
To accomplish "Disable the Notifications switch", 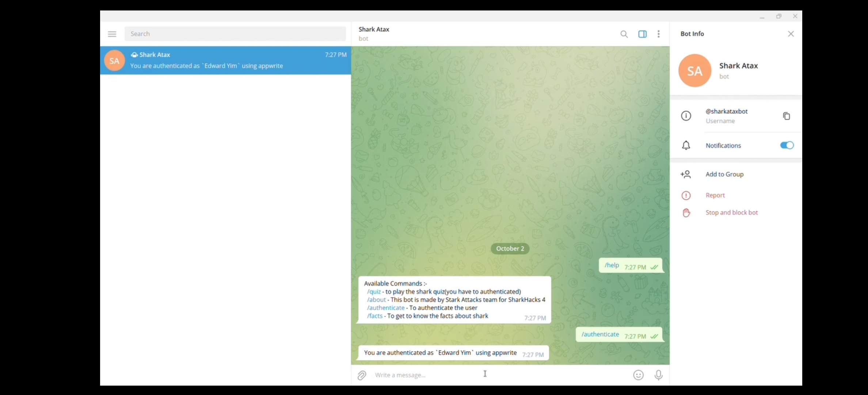I will coord(787,145).
